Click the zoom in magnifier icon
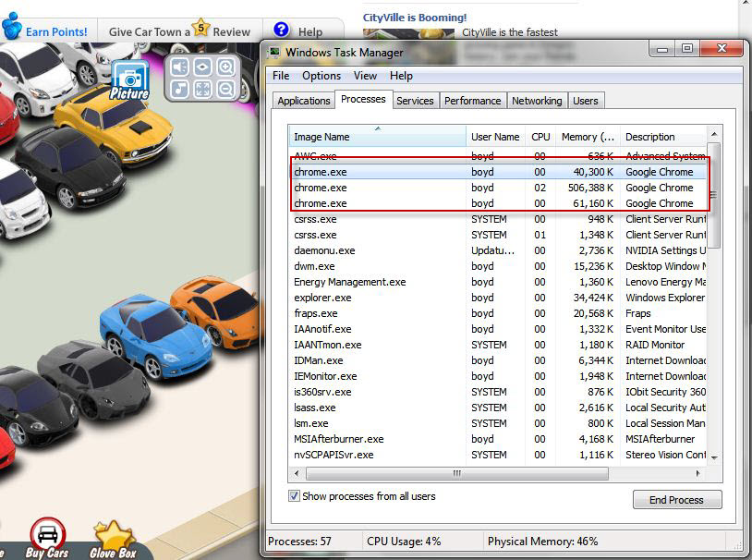 point(225,67)
